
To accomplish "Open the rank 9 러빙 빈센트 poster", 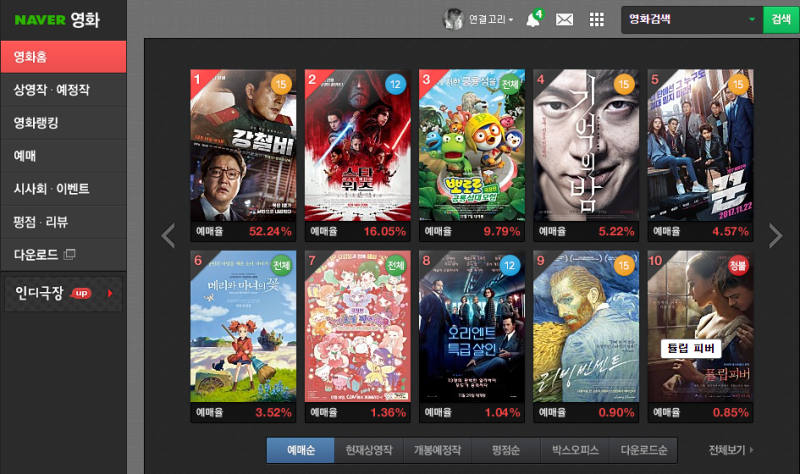I will (586, 327).
